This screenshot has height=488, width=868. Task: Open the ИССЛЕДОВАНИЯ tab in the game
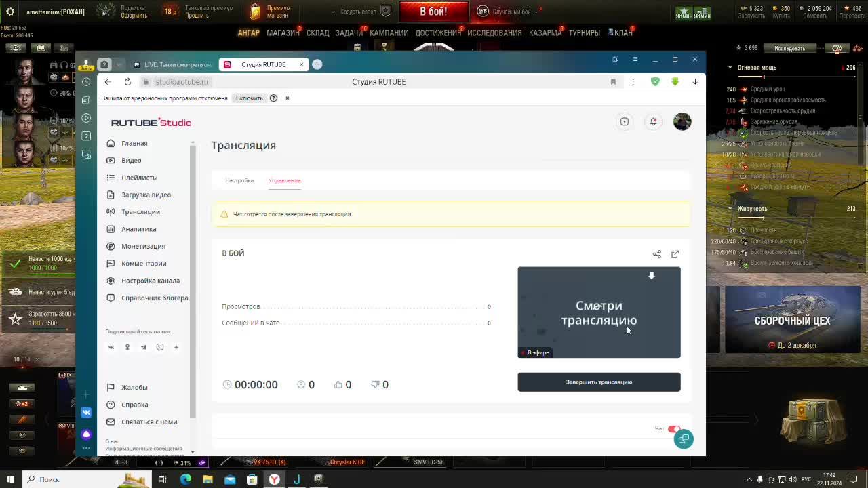pos(494,33)
